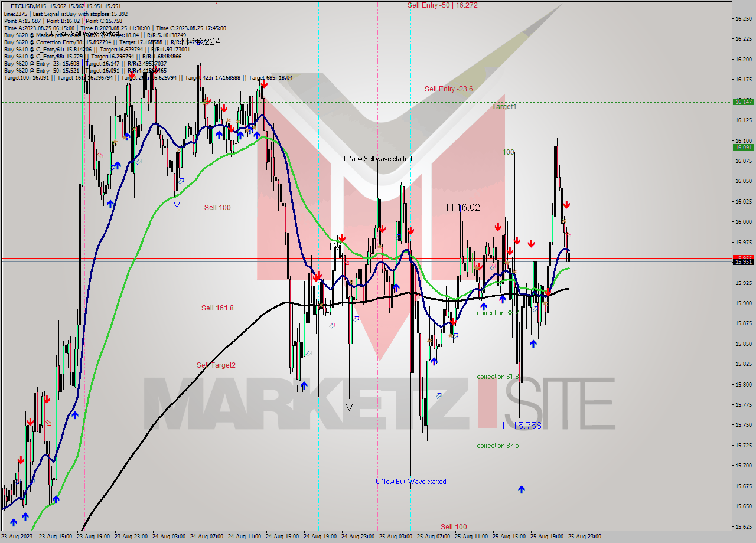The image size is (756, 543).
Task: Click the 15.800 price axis label
Action: click(x=743, y=384)
